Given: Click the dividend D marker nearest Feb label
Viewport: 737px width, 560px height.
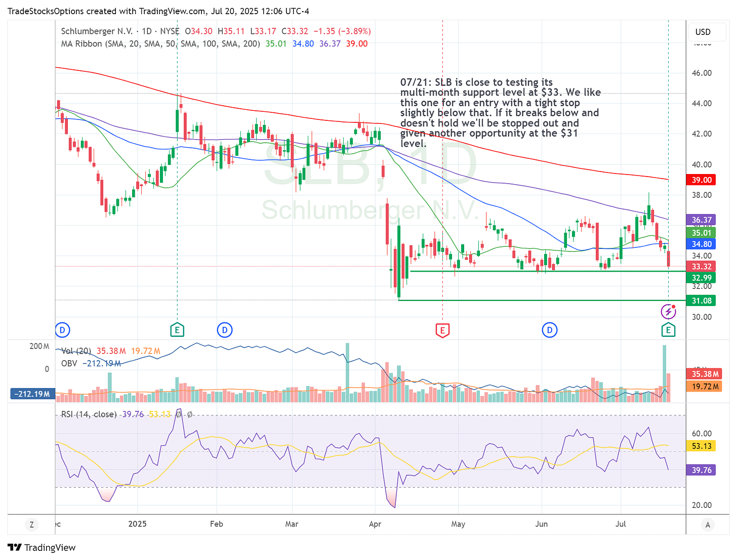Looking at the screenshot, I should [225, 330].
